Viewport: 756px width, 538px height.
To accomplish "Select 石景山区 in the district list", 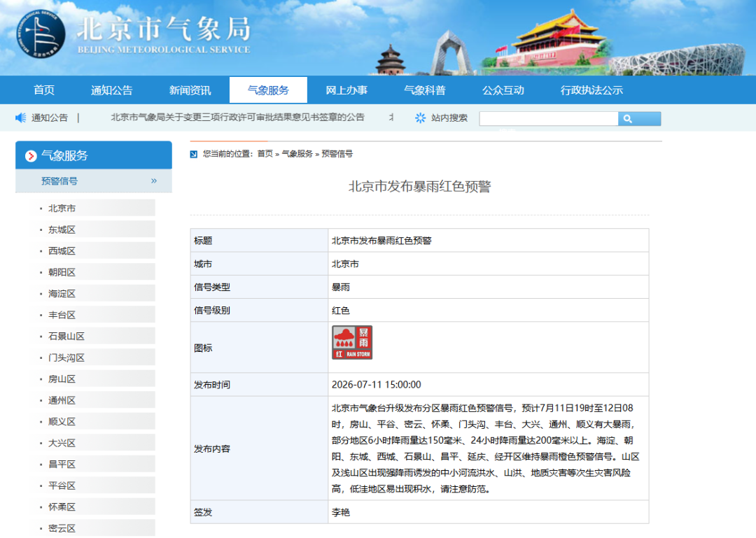I will (66, 337).
